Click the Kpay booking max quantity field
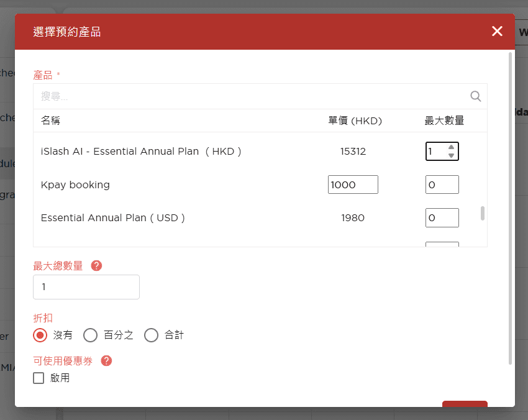 (x=442, y=185)
